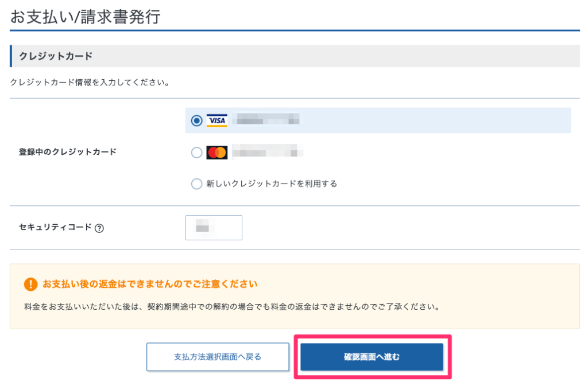Click the クレジットカード section header
The height and width of the screenshot is (382, 588).
[56, 56]
